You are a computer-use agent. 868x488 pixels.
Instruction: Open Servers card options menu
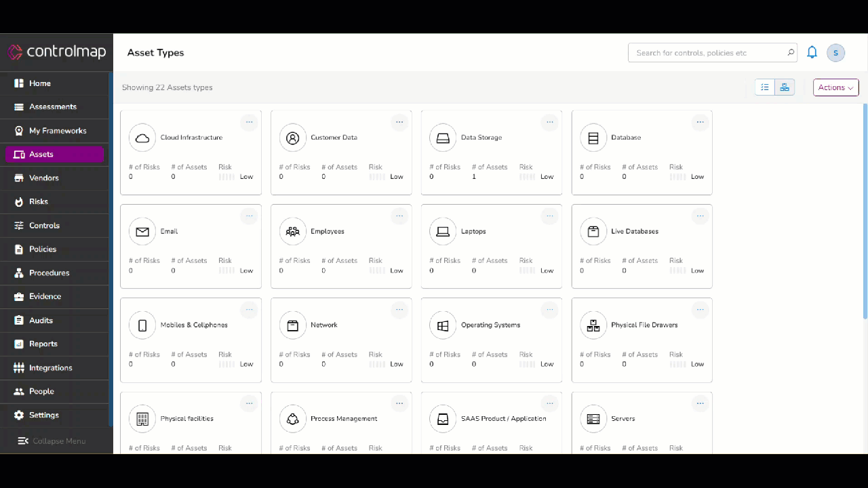click(x=700, y=403)
